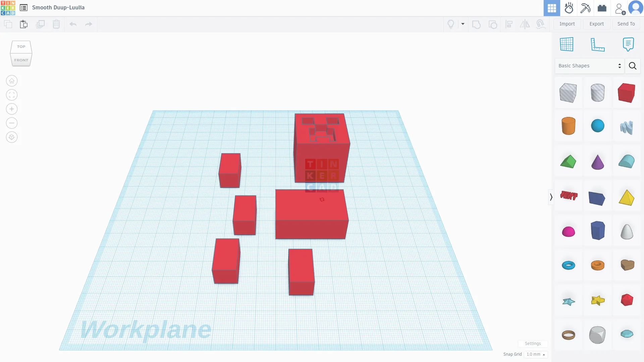The height and width of the screenshot is (362, 644).
Task: Click Fit all in view icon
Action: (x=12, y=95)
